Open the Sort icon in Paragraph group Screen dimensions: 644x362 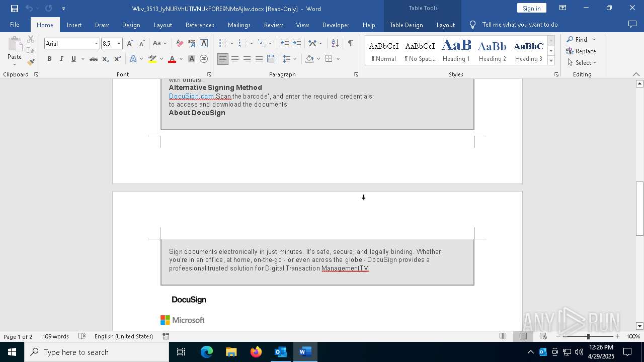pyautogui.click(x=336, y=44)
